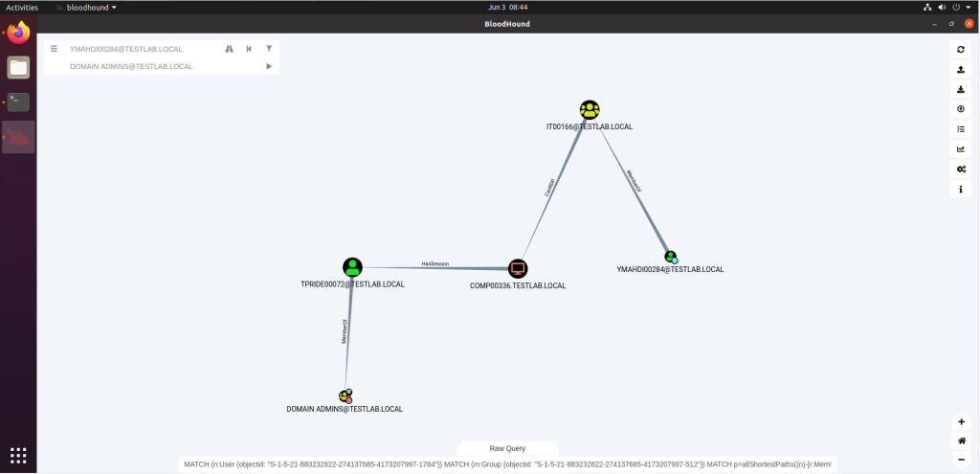Toggle the layout type list icon
This screenshot has height=474, width=980.
(x=961, y=129)
